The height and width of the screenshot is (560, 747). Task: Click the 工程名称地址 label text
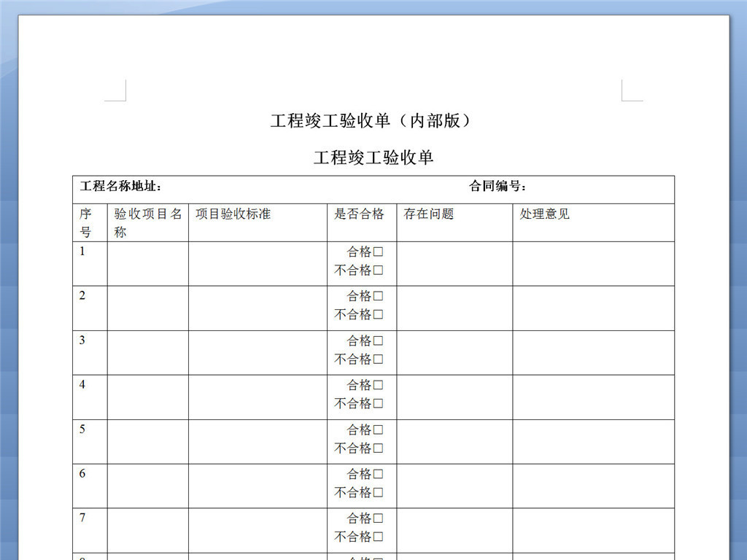pyautogui.click(x=120, y=187)
